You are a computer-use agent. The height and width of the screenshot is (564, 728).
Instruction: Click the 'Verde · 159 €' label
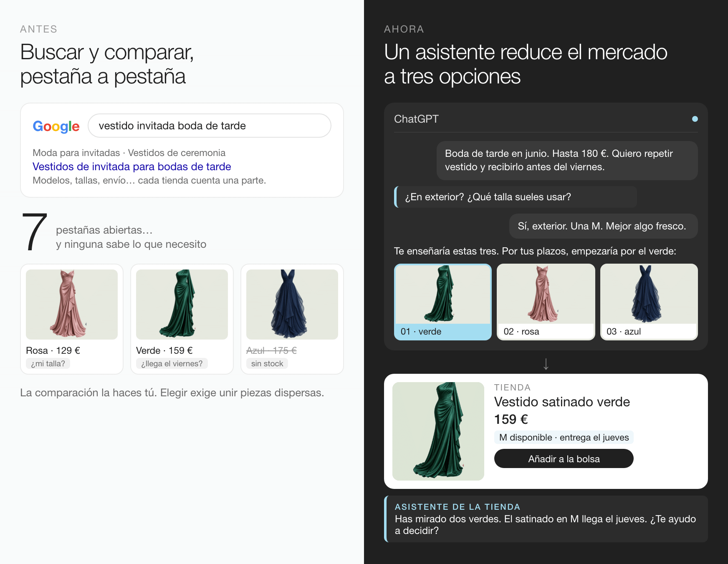click(164, 350)
